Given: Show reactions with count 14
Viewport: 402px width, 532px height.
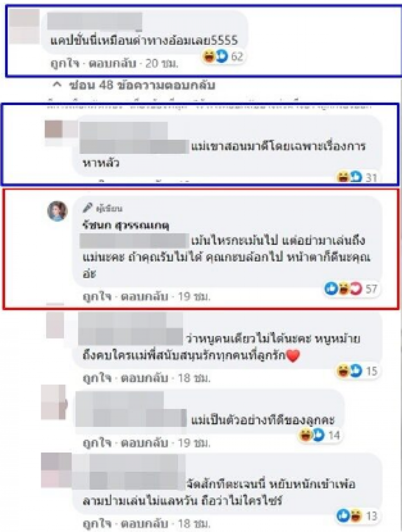Looking at the screenshot, I should coord(319,435).
